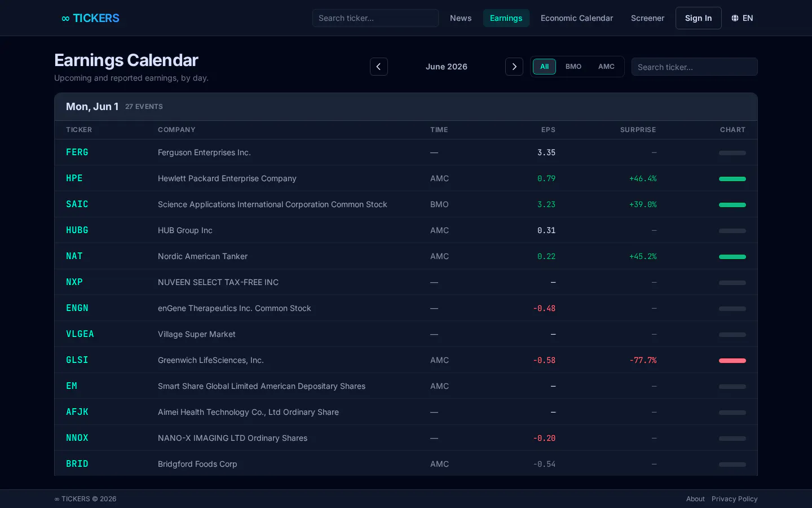This screenshot has height=508, width=812.
Task: Open the EN language selector
Action: pyautogui.click(x=742, y=18)
